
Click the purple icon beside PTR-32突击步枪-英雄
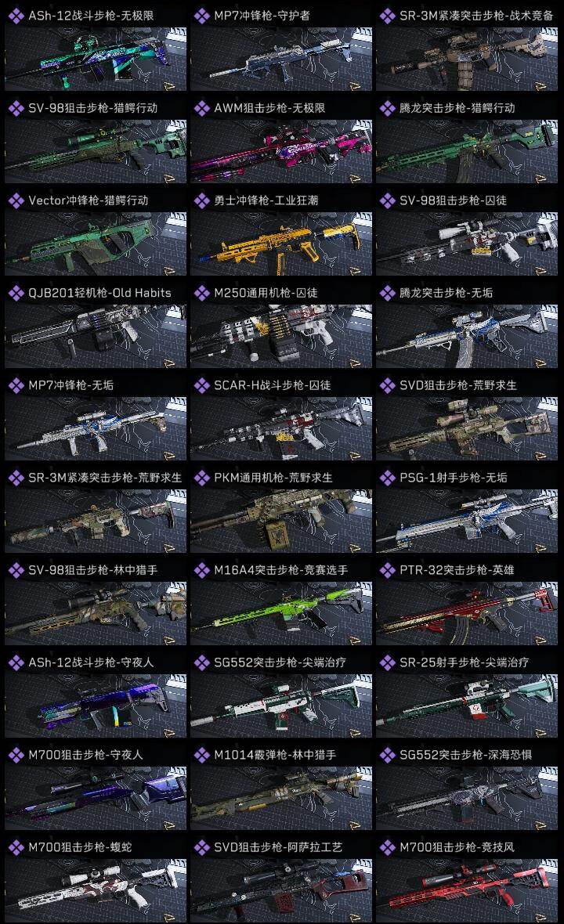point(387,570)
